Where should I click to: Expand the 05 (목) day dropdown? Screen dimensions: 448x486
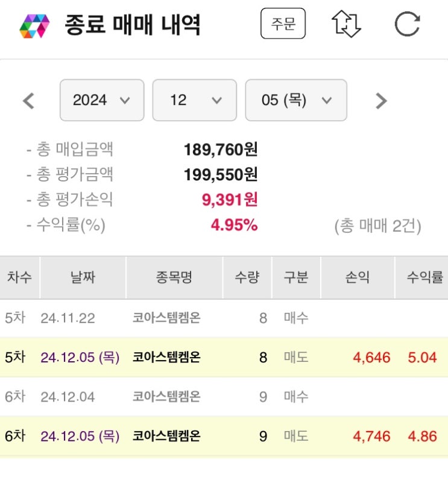click(x=295, y=100)
